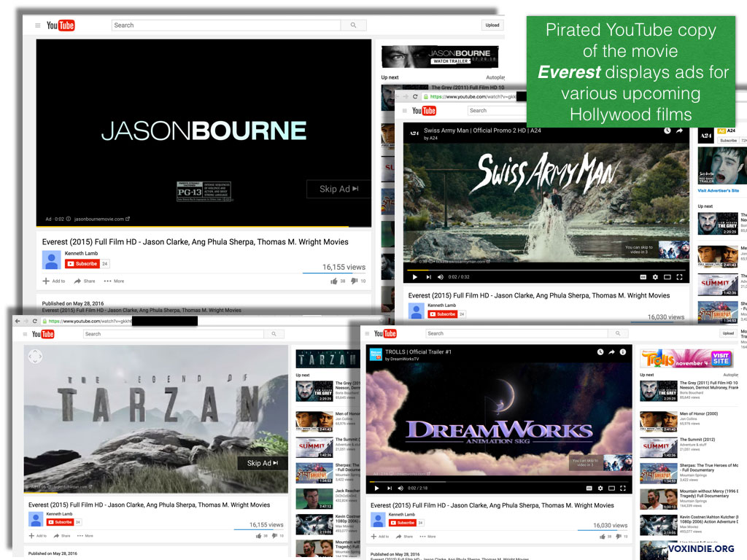Play the Swiss Army Man ad video

[415, 277]
